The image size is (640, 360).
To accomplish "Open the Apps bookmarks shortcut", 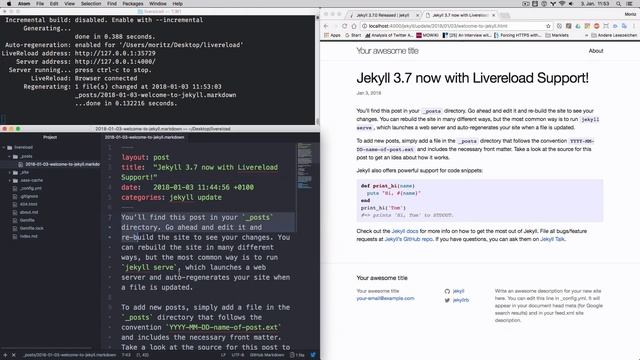I will 332,36.
